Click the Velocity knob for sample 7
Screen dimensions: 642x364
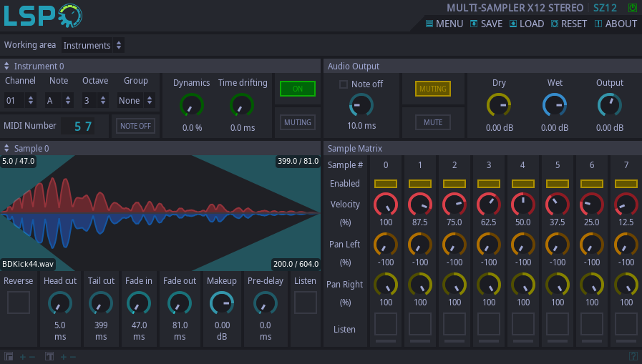coord(626,204)
